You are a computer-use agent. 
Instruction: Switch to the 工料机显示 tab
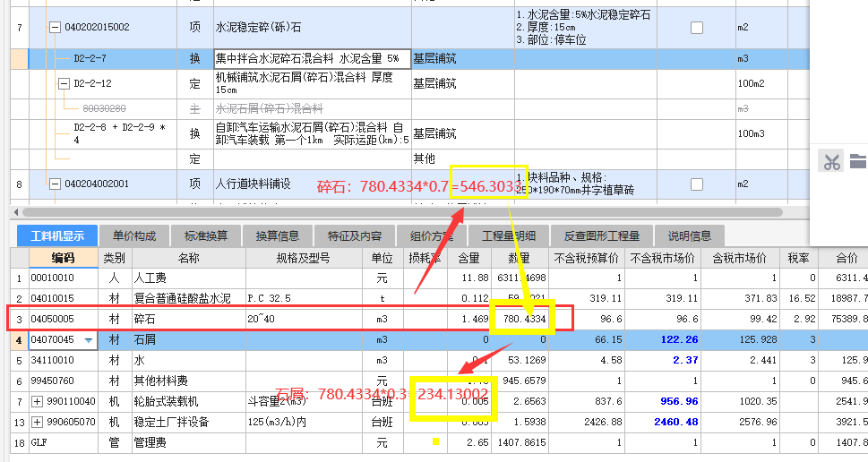point(57,235)
